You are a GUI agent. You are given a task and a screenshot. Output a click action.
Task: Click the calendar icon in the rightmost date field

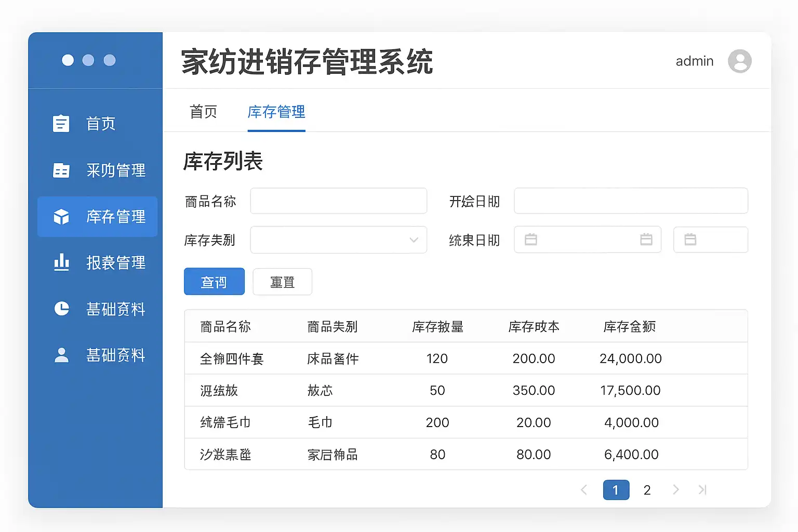[690, 240]
